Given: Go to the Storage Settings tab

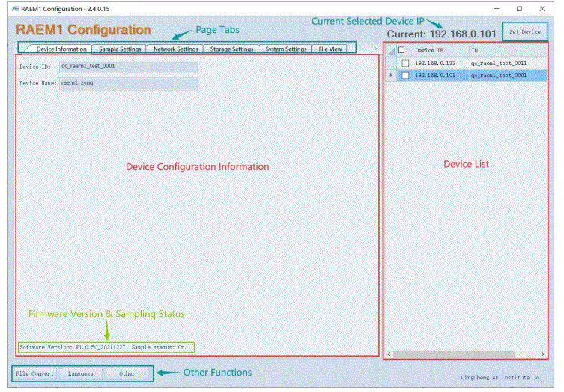Looking at the screenshot, I should pos(231,49).
